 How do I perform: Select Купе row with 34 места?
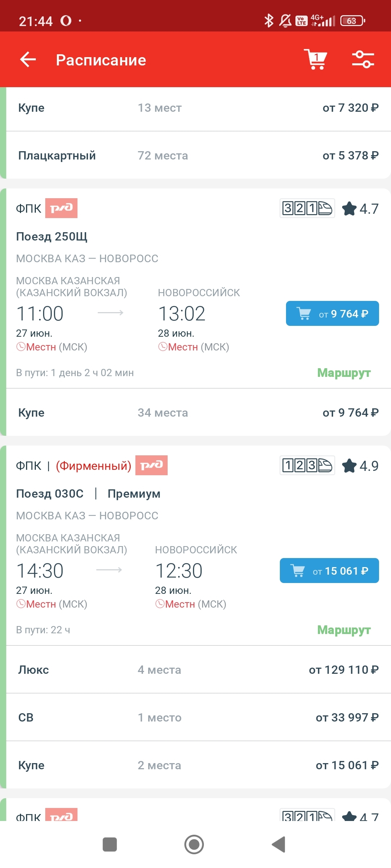198,413
